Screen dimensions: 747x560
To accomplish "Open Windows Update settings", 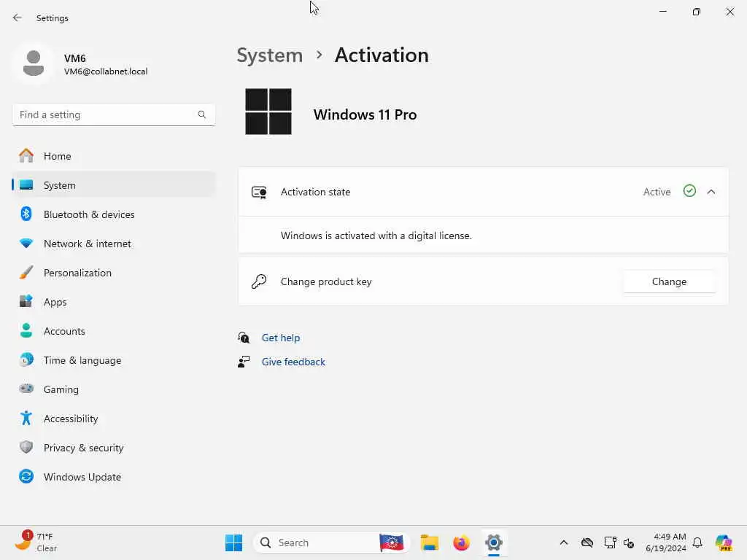I will (x=113, y=477).
